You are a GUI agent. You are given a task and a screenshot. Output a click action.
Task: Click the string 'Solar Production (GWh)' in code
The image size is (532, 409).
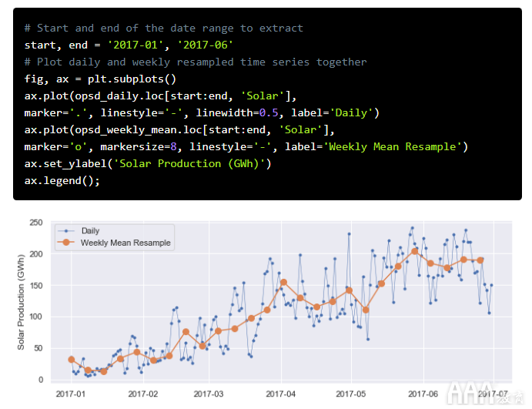coord(189,164)
